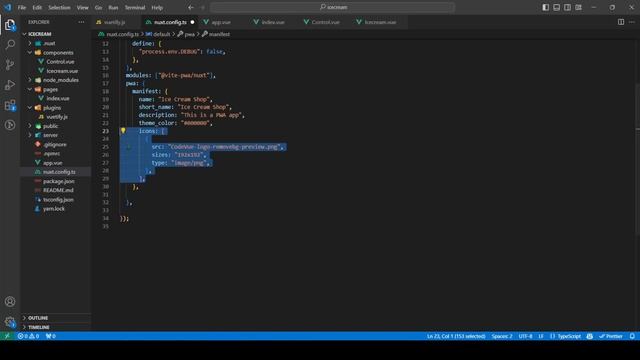640x360 pixels.
Task: Open the File menu
Action: pyautogui.click(x=22, y=7)
